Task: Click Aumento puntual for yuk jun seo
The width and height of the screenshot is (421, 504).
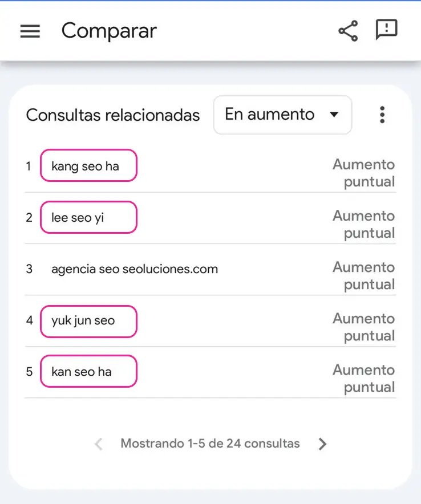Action: pyautogui.click(x=364, y=327)
